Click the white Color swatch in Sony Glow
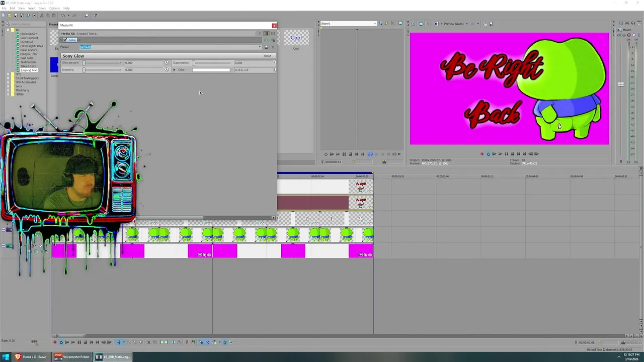The width and height of the screenshot is (644, 362). pos(211,69)
